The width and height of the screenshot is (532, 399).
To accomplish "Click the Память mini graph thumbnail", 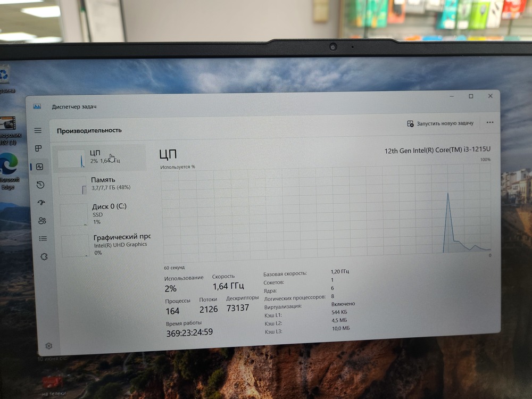I will click(x=73, y=186).
